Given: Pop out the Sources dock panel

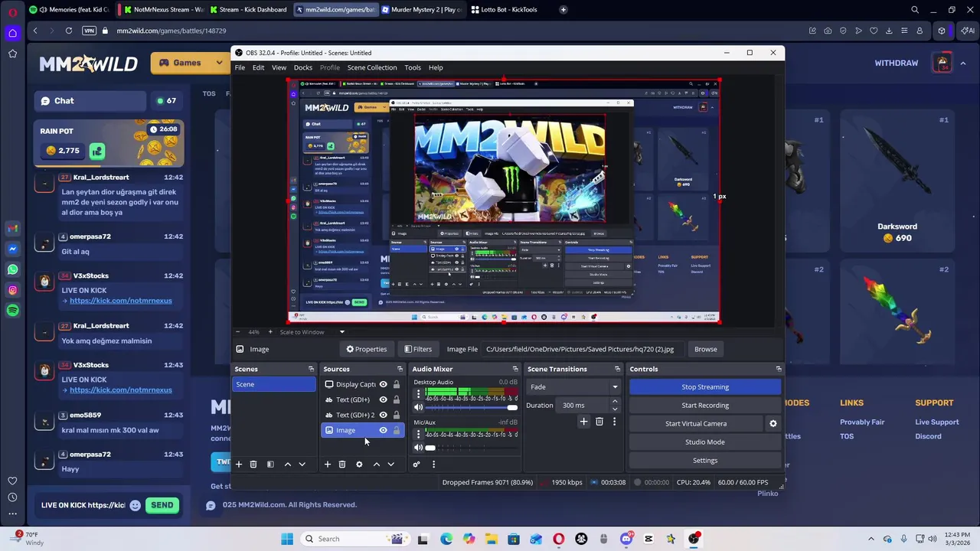Looking at the screenshot, I should [x=399, y=369].
